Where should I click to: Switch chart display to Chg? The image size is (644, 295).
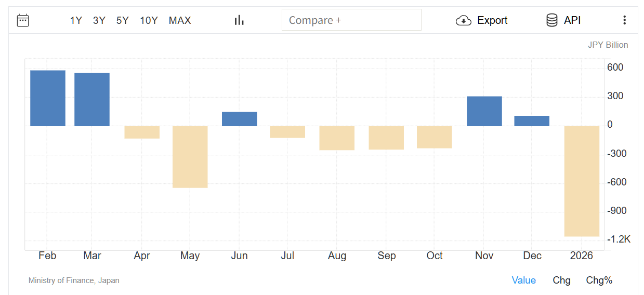click(561, 280)
